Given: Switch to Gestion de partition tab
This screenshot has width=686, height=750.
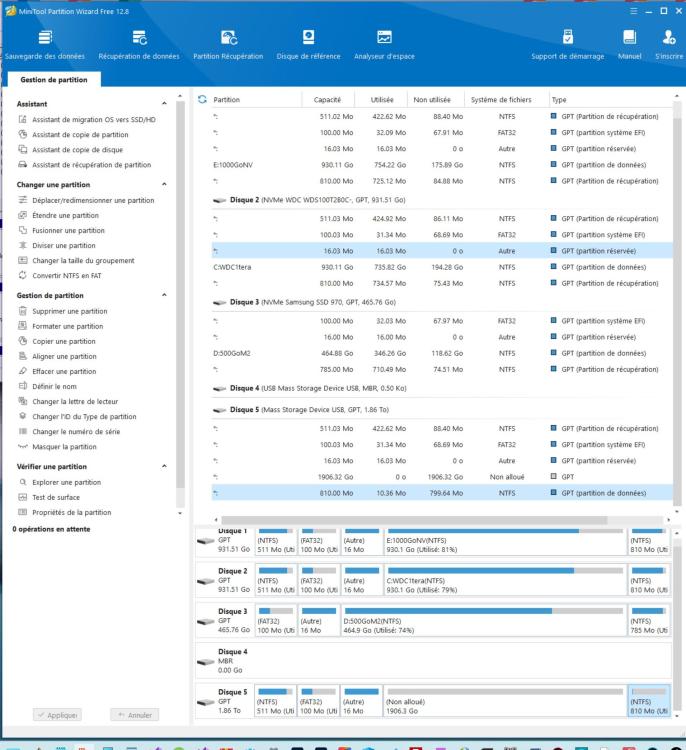Looking at the screenshot, I should click(x=49, y=79).
